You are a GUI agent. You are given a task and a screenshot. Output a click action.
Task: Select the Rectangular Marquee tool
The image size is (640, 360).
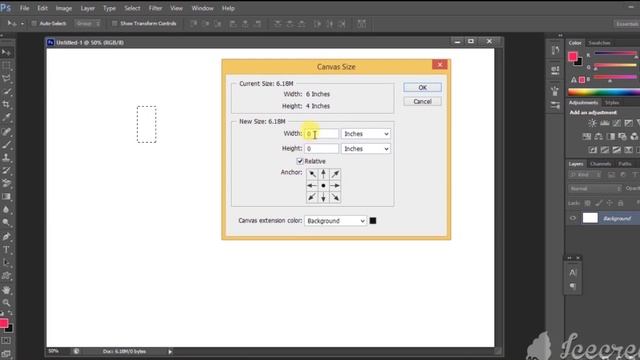pos(6,66)
